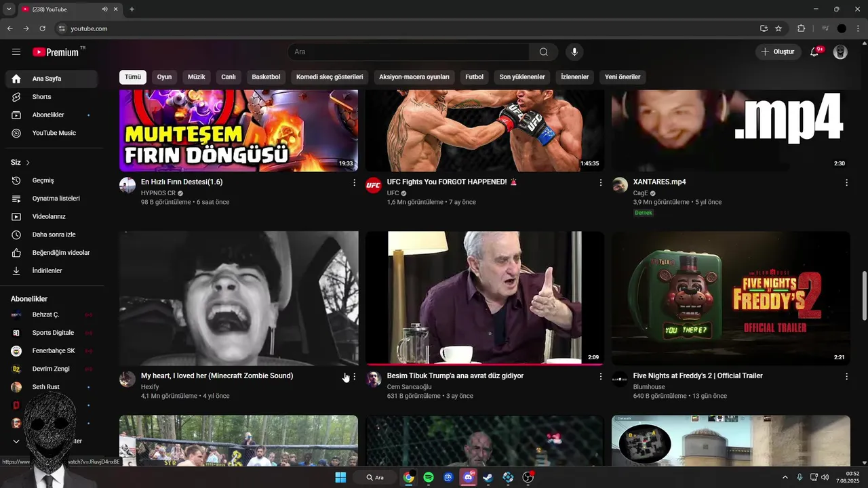Open Besim Tibuk video thumbnail
868x488 pixels.
(x=484, y=298)
